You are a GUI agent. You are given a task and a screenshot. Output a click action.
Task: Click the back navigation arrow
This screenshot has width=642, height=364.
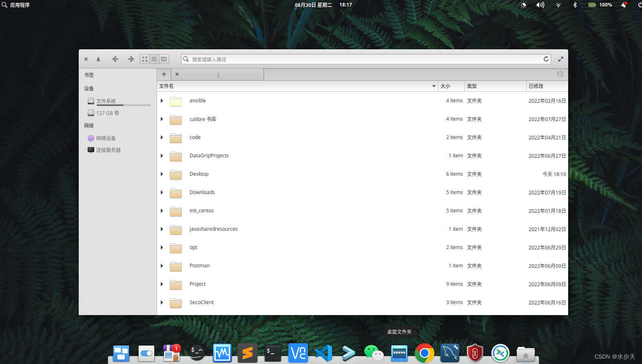click(x=115, y=59)
